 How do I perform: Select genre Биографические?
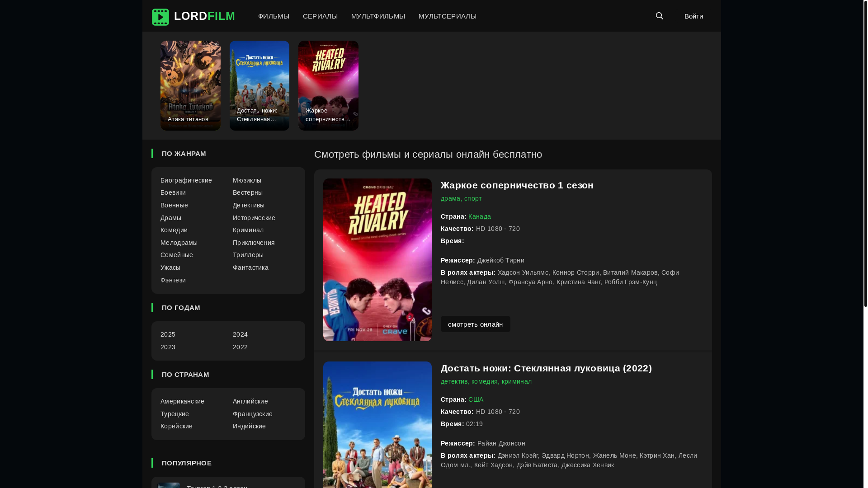tap(186, 180)
